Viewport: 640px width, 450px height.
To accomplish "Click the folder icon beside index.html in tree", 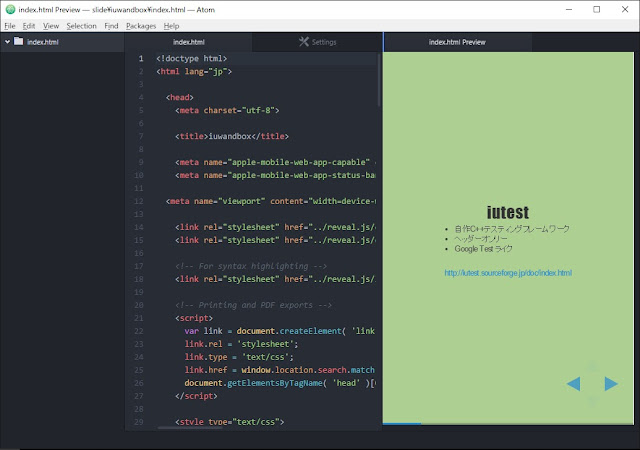I will 18,41.
